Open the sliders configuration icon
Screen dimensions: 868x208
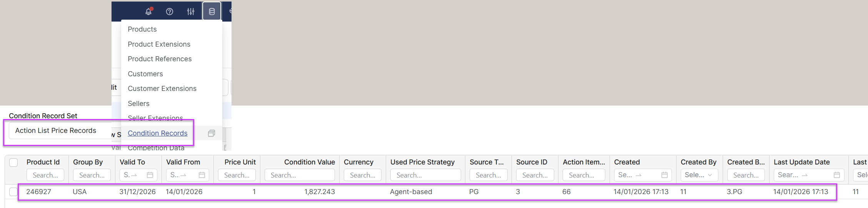coord(191,12)
